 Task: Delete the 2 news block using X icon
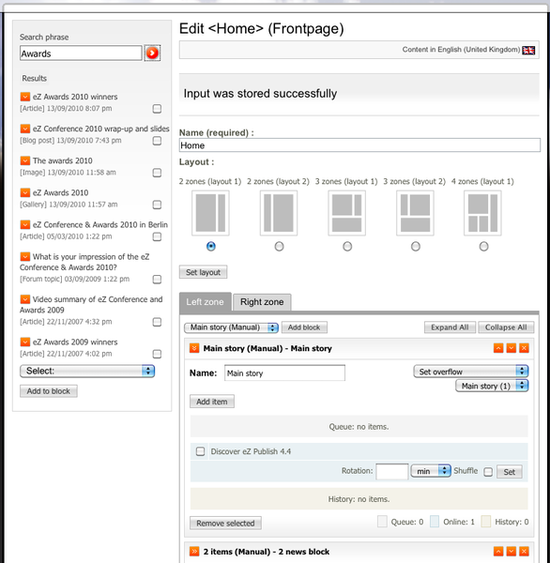click(x=524, y=551)
